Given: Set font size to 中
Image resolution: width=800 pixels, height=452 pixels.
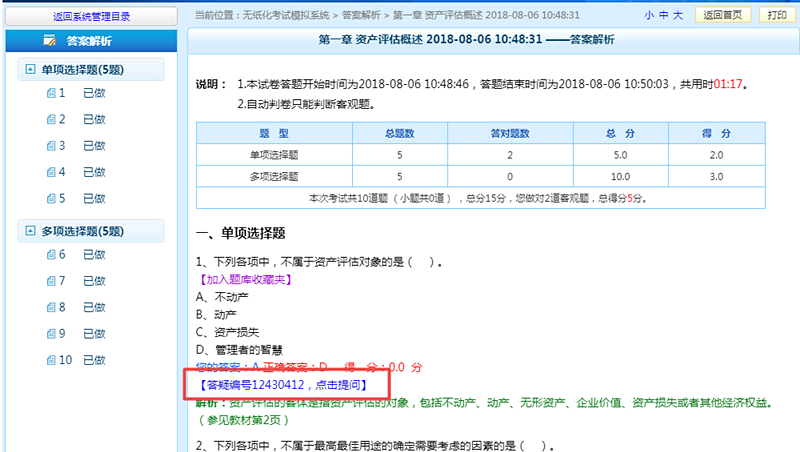Looking at the screenshot, I should click(663, 15).
